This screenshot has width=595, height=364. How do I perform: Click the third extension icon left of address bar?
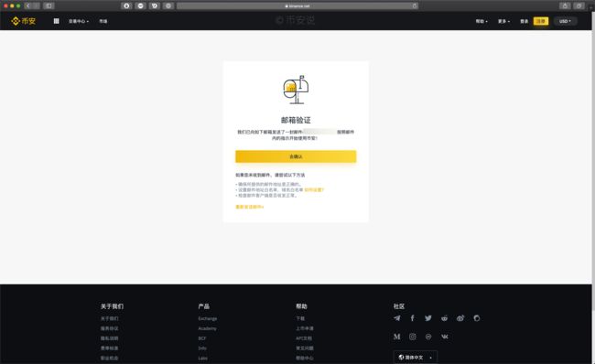155,5
